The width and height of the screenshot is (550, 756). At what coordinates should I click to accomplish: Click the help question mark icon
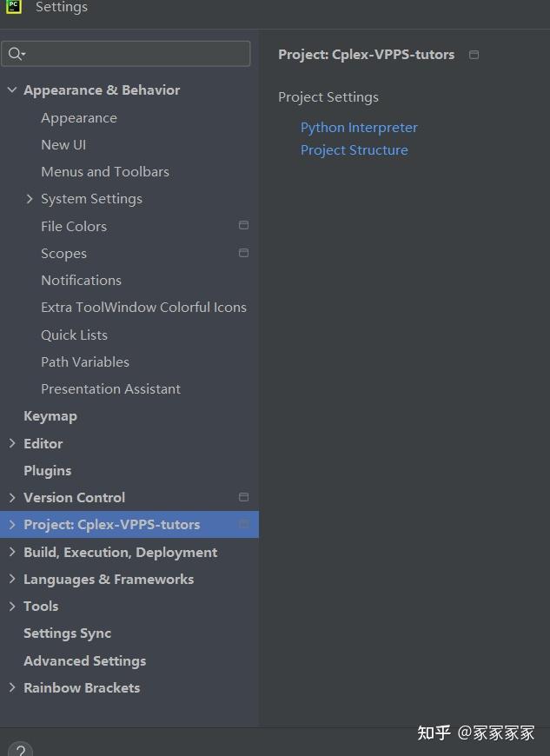pos(19,749)
